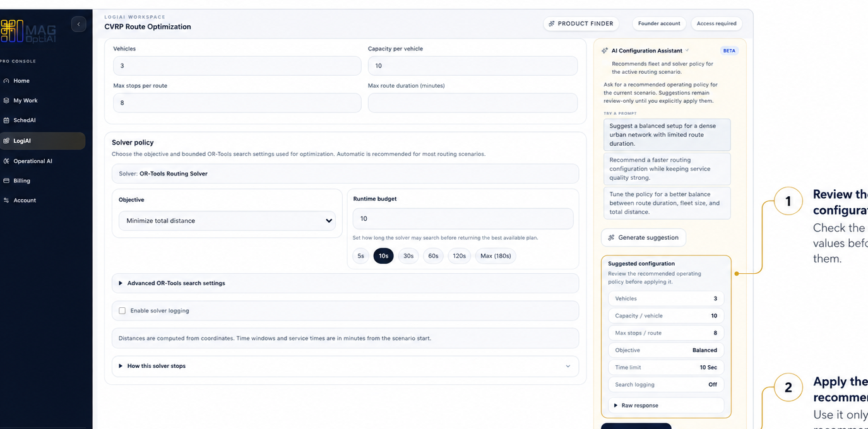Focus the Max stops per route field

237,103
